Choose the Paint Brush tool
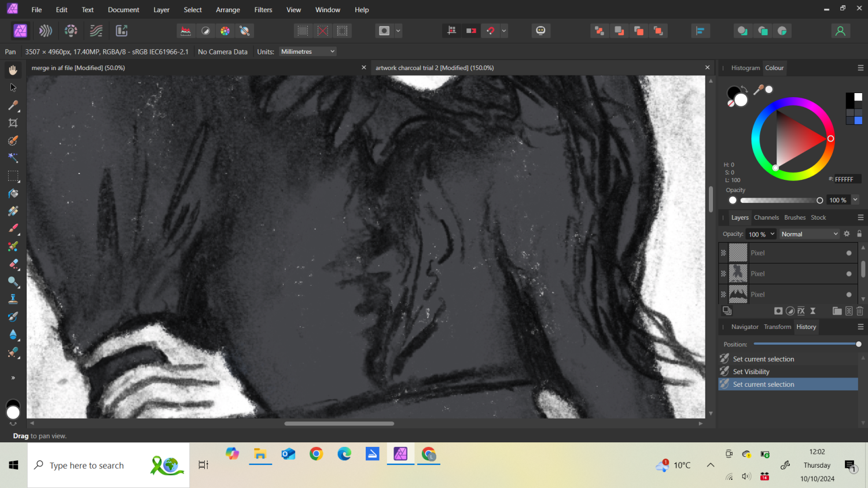This screenshot has height=488, width=868. [x=13, y=228]
